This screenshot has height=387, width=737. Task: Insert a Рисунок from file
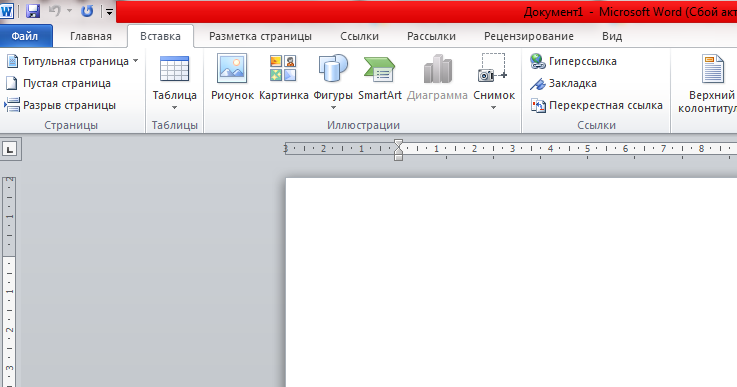[232, 78]
